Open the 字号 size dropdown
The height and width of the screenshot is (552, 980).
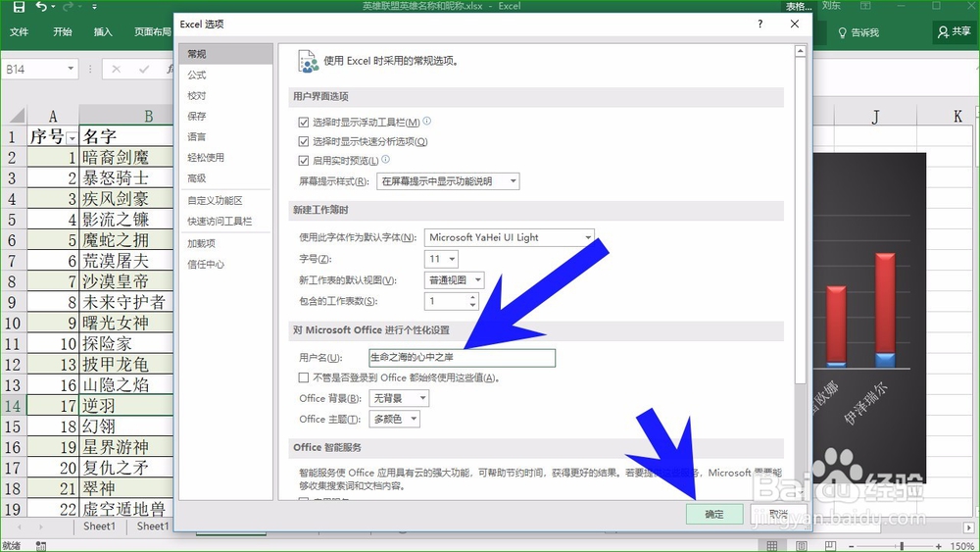441,259
